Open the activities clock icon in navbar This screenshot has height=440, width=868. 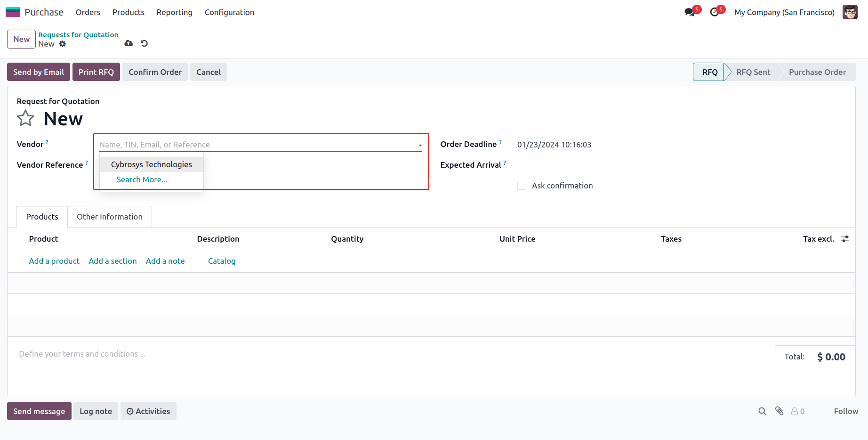pos(715,12)
